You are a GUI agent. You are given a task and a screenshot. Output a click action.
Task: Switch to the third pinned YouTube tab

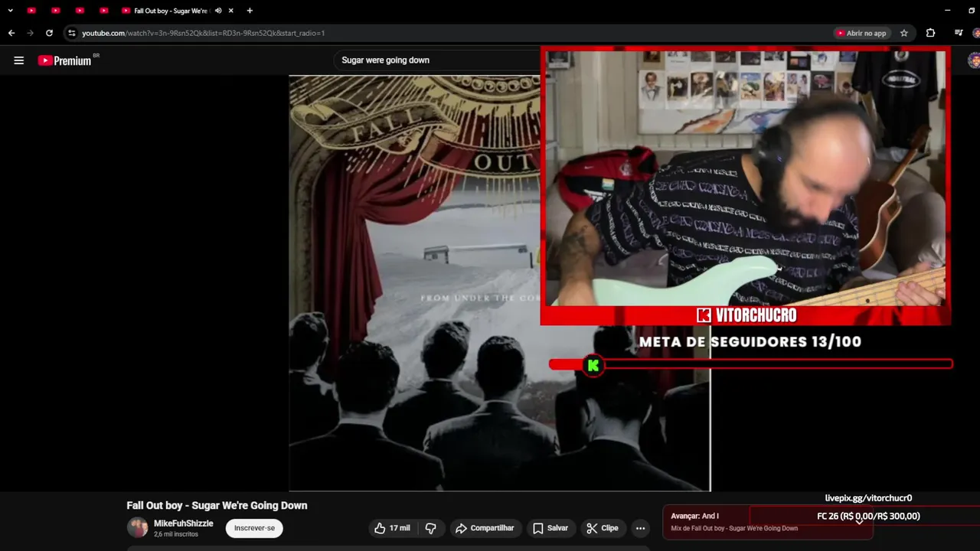[x=80, y=11]
